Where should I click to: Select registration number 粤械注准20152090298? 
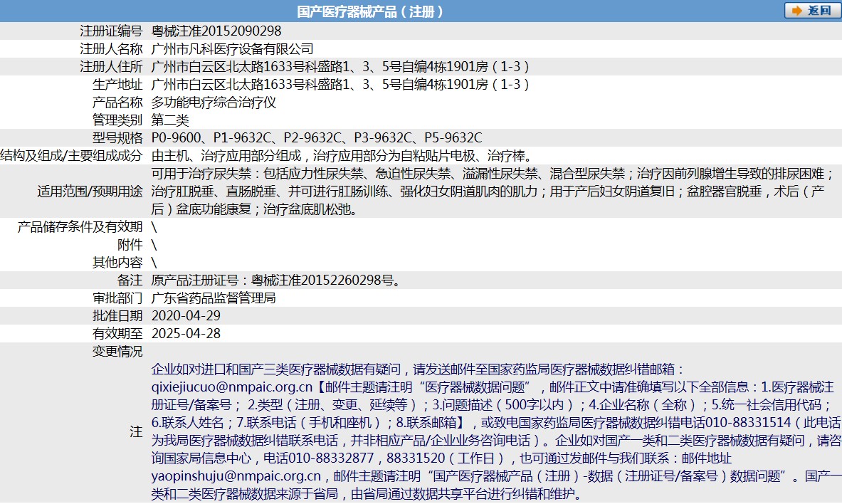[x=216, y=31]
